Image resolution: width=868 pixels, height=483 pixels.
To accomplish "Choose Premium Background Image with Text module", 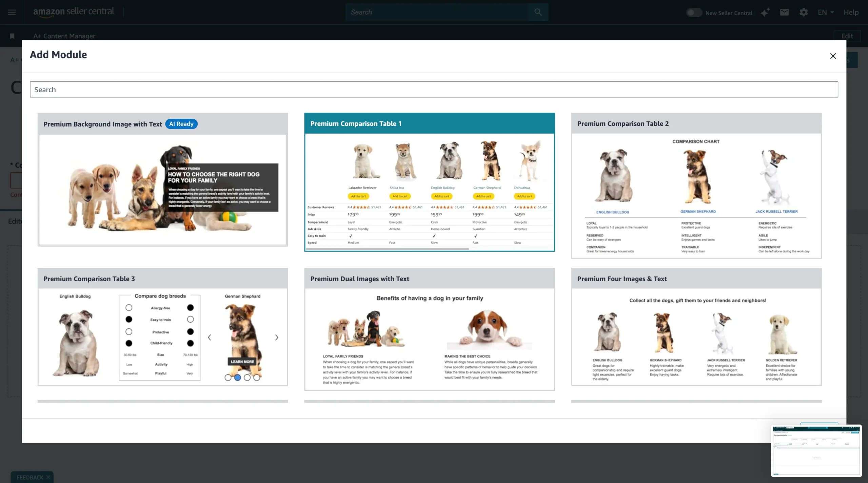I will [x=163, y=180].
